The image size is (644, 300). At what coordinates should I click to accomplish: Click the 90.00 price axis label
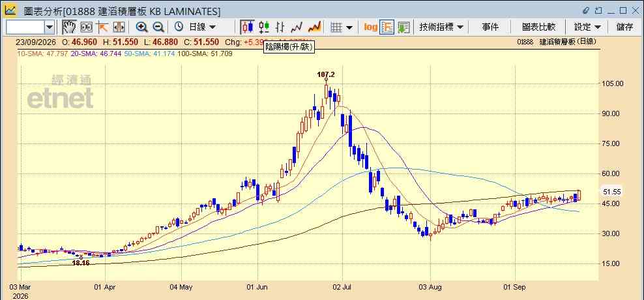pyautogui.click(x=612, y=113)
